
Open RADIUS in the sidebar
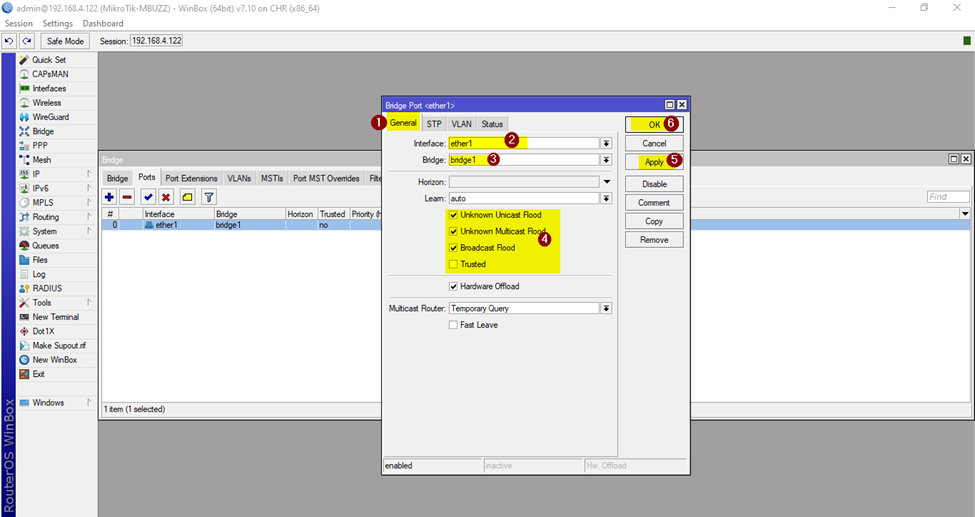[47, 289]
